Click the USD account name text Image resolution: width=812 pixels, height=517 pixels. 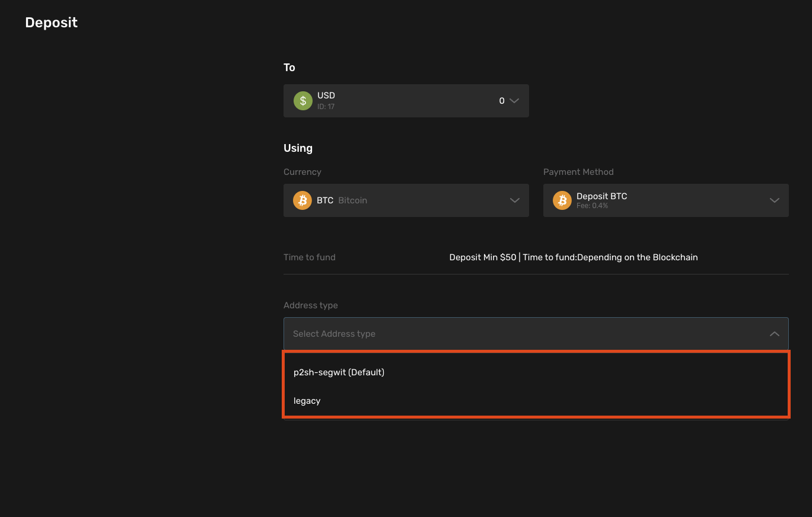[x=326, y=95]
